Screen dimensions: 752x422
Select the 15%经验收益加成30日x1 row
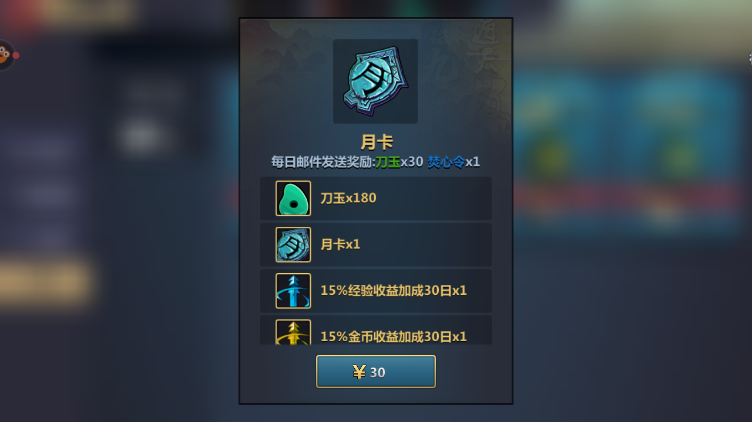tap(376, 291)
